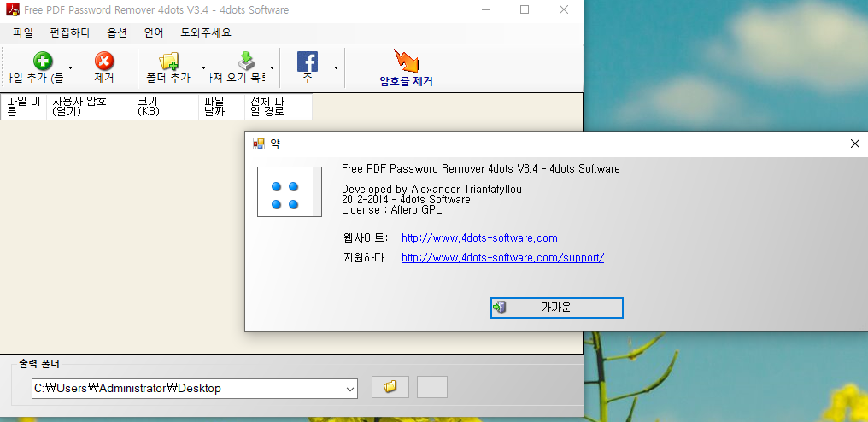This screenshot has height=422, width=868.
Task: Click the '2012-2014 - 4dots Software' text
Action: pos(406,199)
